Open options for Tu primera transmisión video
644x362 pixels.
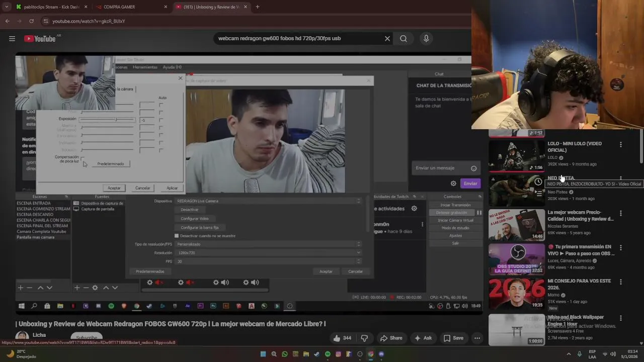coord(620,248)
